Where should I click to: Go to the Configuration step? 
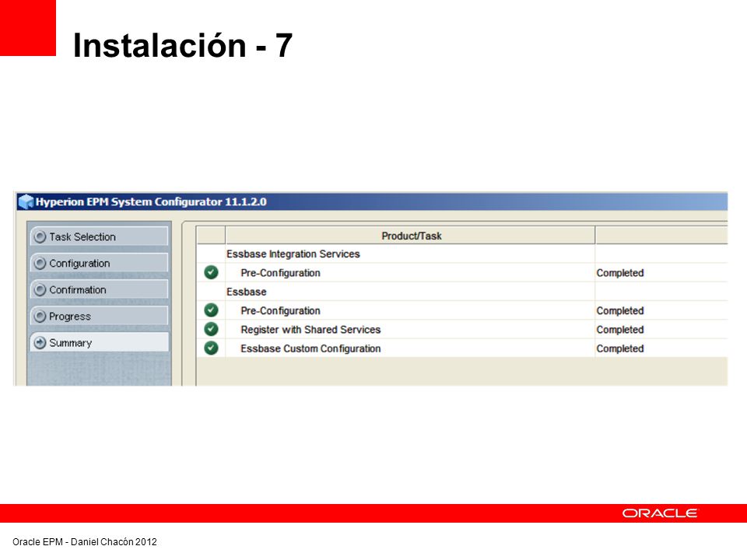pos(99,264)
